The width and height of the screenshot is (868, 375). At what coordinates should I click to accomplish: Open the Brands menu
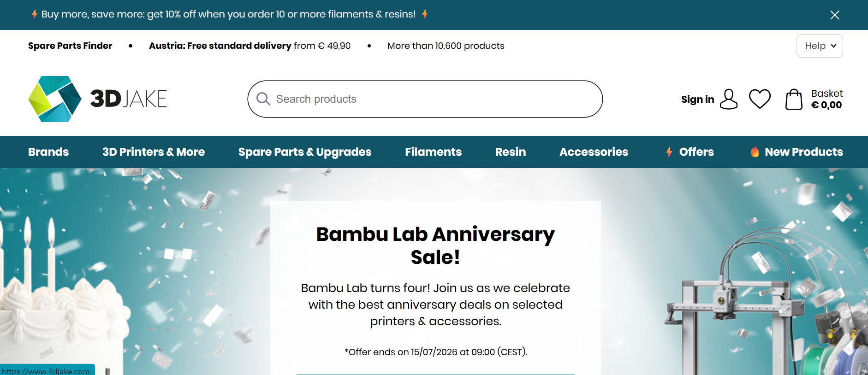click(x=48, y=152)
